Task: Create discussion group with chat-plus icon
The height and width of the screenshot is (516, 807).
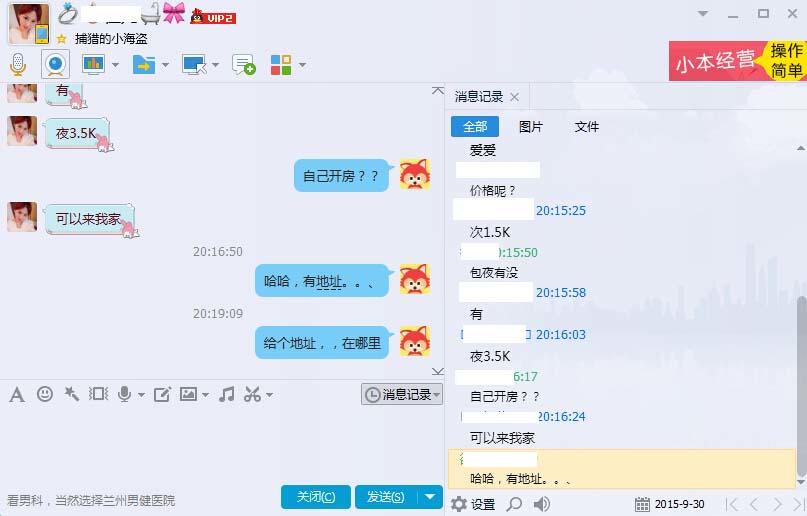Action: point(243,65)
